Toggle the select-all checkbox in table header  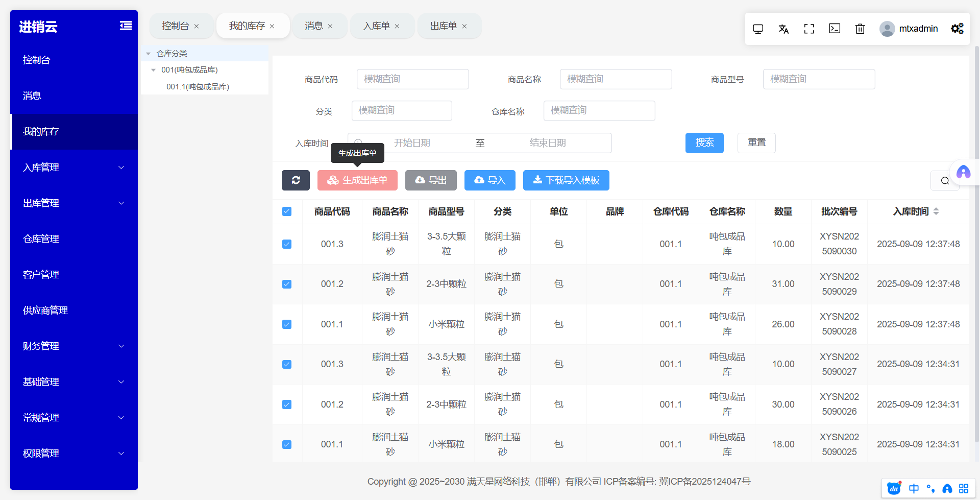287,211
